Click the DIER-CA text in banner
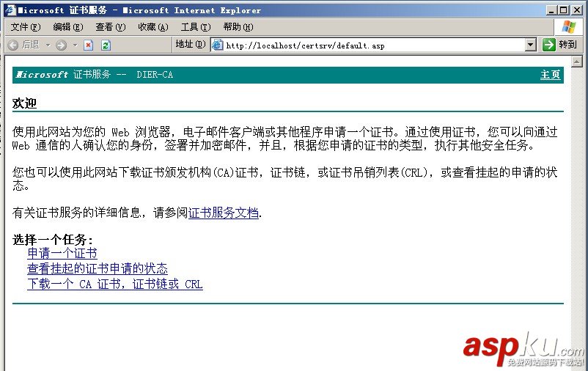588x371 pixels. click(155, 75)
